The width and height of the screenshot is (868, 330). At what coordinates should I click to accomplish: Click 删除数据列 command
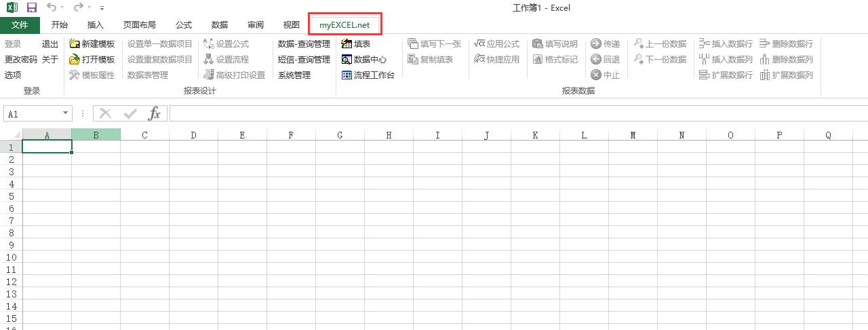click(x=786, y=60)
